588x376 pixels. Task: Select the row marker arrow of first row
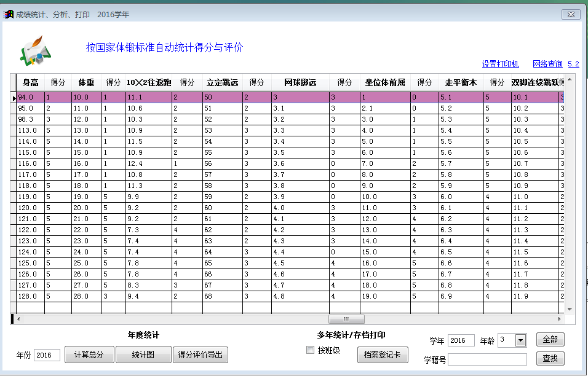[x=14, y=97]
